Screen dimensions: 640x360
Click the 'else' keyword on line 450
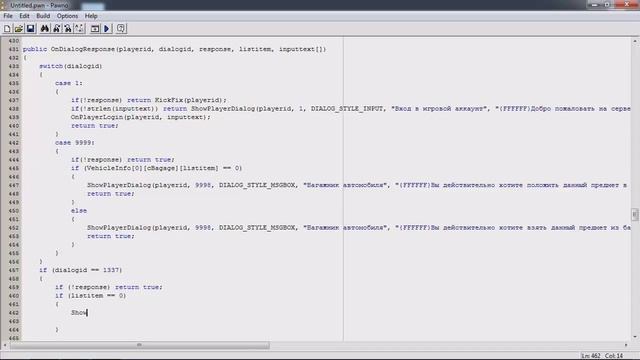[79, 211]
